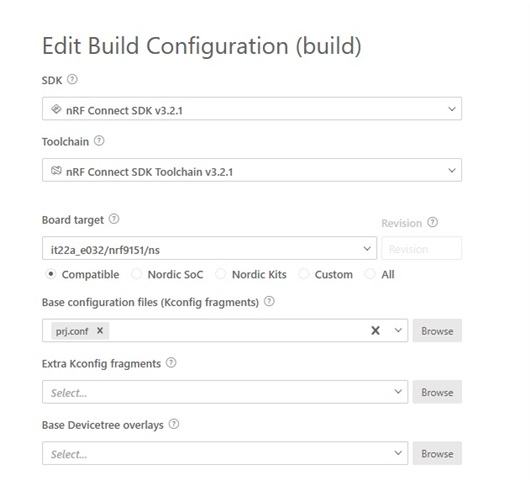The image size is (530, 480).
Task: Open the Extra Kconfig fragments dropdown
Action: pyautogui.click(x=225, y=392)
